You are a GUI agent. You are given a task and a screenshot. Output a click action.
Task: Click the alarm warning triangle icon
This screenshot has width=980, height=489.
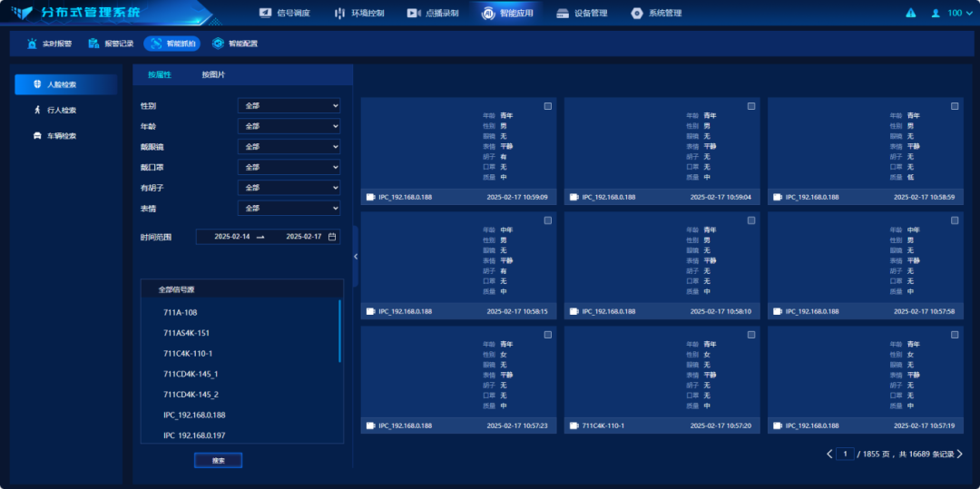(x=910, y=14)
